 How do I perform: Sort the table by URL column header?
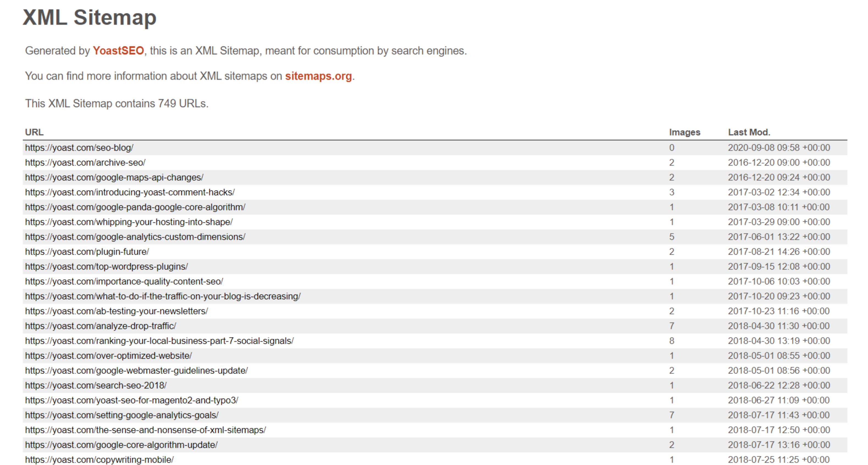(34, 132)
